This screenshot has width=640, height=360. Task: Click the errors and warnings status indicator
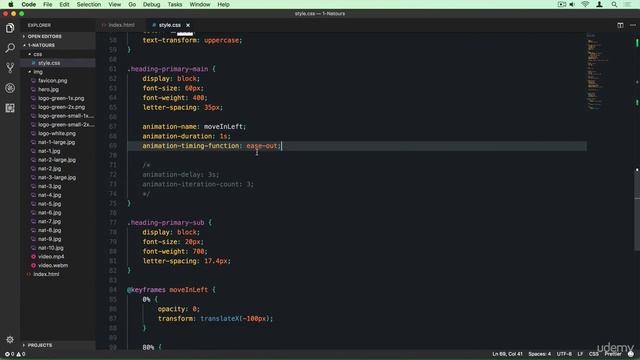(x=15, y=354)
